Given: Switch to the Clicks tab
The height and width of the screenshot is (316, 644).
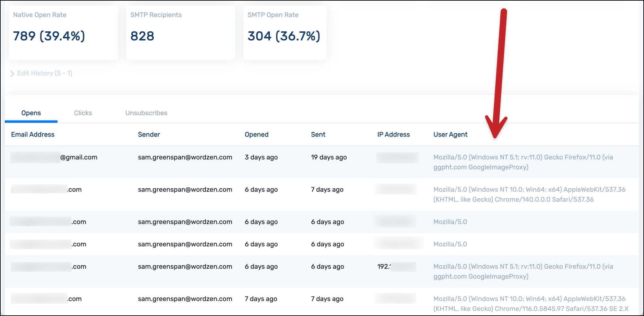Looking at the screenshot, I should (83, 113).
